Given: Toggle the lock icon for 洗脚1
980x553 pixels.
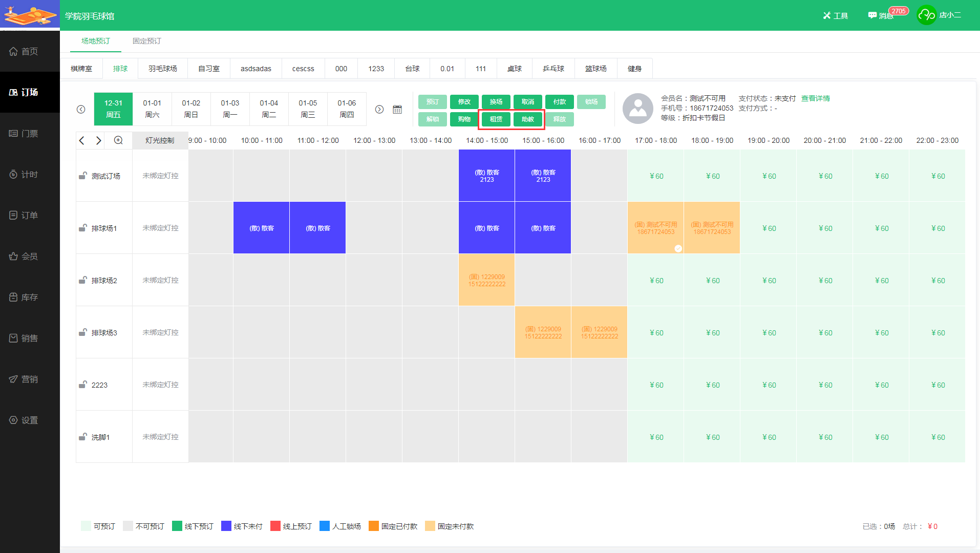Looking at the screenshot, I should (82, 437).
